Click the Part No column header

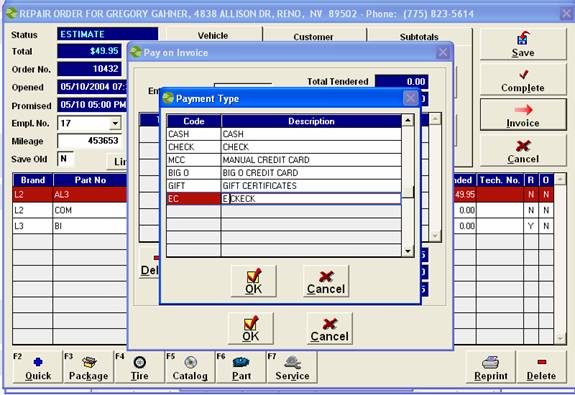[x=90, y=180]
